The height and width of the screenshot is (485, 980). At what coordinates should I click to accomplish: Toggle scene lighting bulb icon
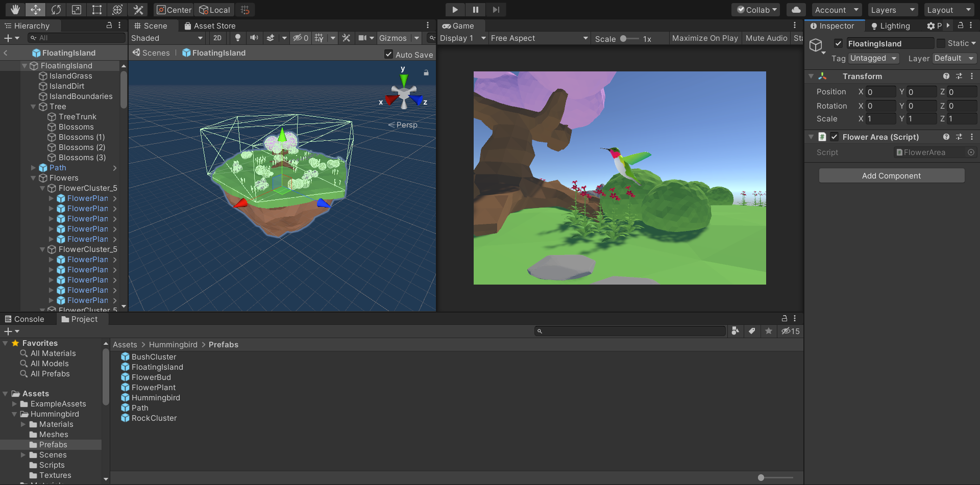(237, 38)
